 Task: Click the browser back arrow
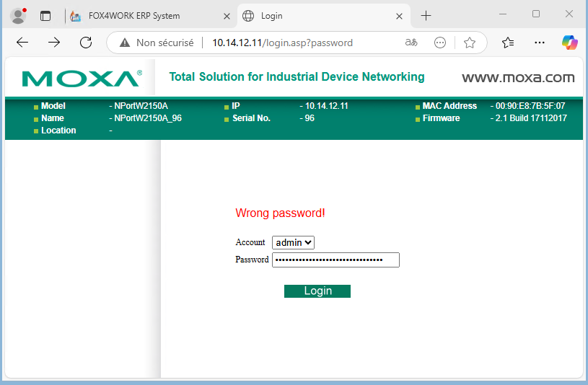22,43
